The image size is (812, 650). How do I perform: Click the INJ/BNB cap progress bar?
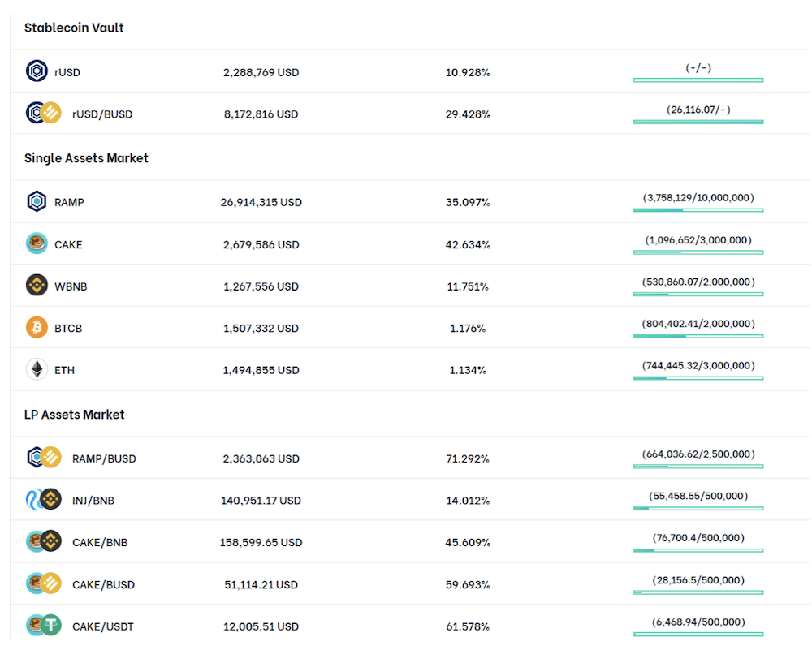click(x=698, y=509)
